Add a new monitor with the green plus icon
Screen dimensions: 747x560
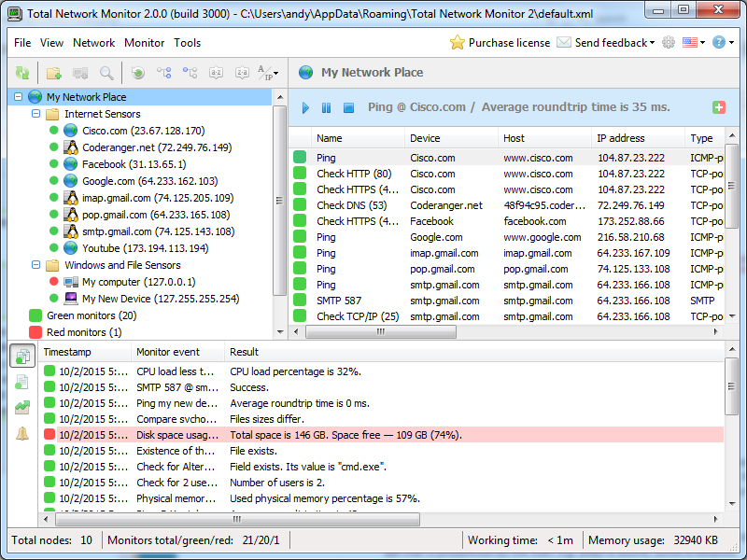718,107
